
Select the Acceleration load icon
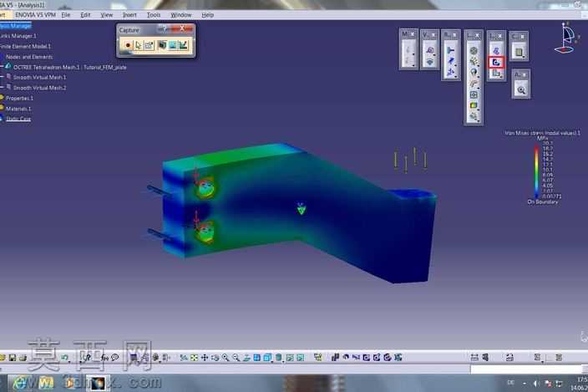[474, 73]
